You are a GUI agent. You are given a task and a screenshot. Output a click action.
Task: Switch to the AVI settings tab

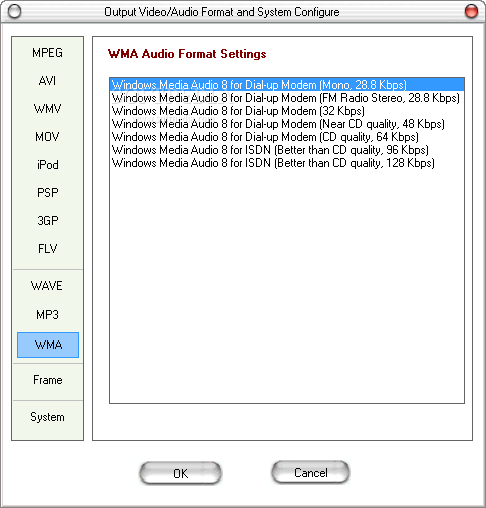click(x=47, y=81)
